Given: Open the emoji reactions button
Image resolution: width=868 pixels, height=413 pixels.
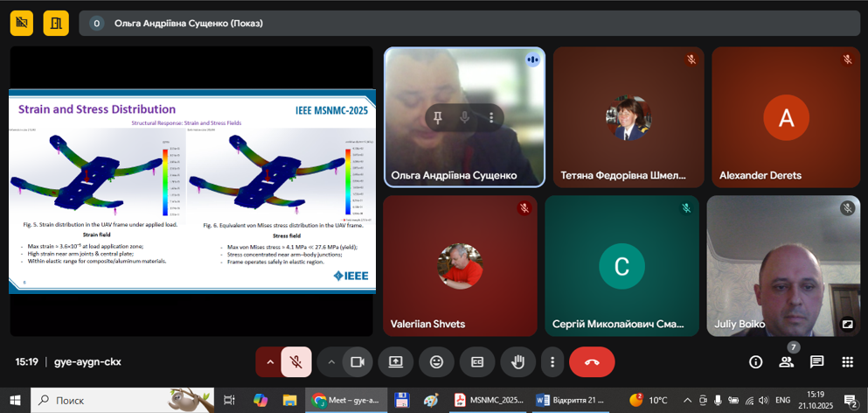Looking at the screenshot, I should pyautogui.click(x=436, y=361).
